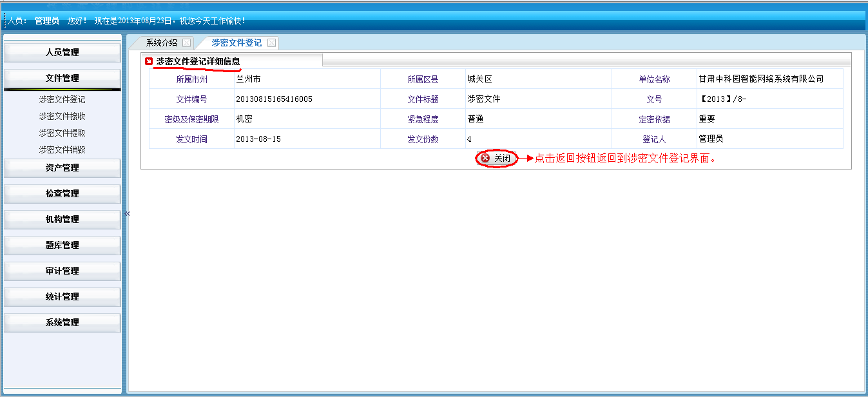868x397 pixels.
Task: Click the 文件标题 field label
Action: (x=423, y=100)
